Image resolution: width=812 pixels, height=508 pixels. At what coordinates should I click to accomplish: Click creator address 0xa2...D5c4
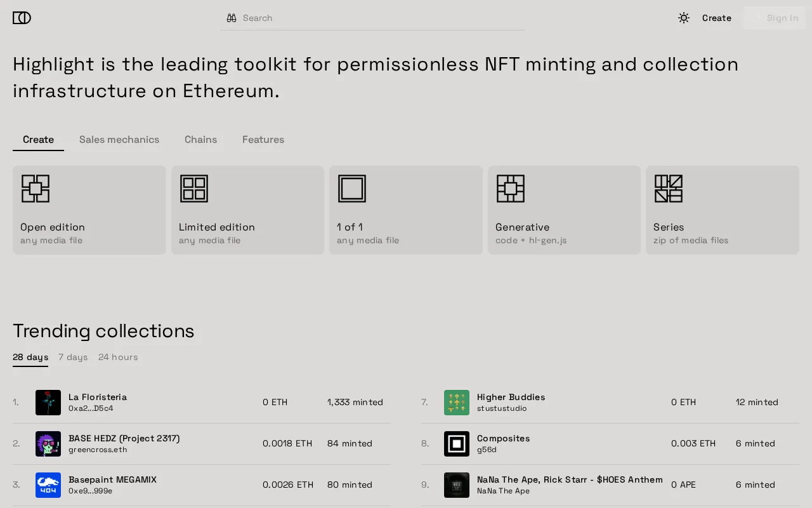click(x=91, y=408)
